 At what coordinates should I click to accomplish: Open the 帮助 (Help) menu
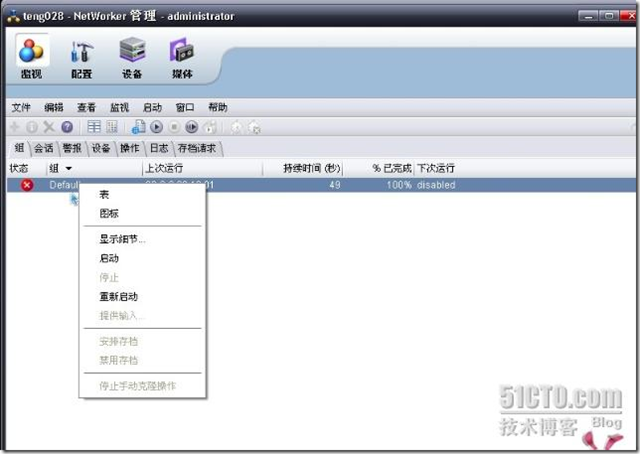point(217,107)
